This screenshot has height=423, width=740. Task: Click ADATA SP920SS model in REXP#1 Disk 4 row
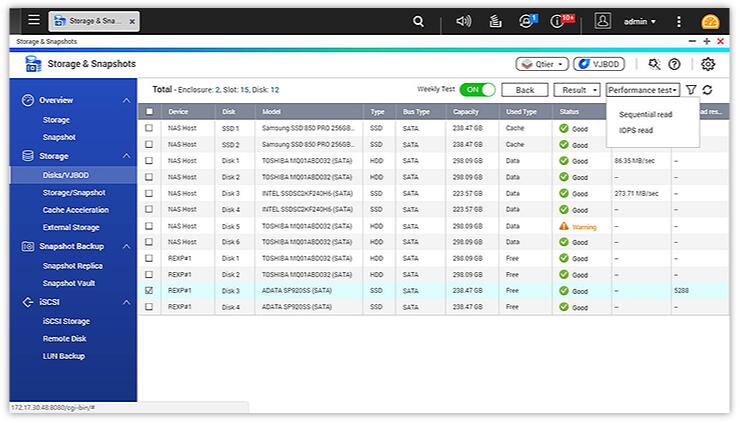tap(296, 307)
